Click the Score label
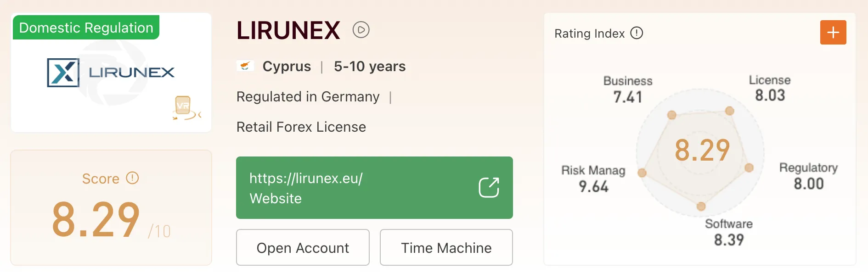 [x=101, y=179]
